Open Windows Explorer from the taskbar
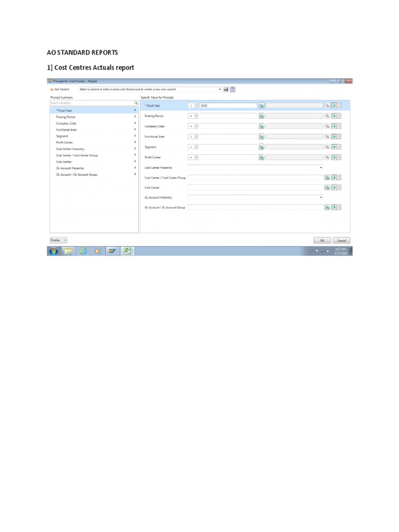This screenshot has width=399, height=532. pos(69,251)
